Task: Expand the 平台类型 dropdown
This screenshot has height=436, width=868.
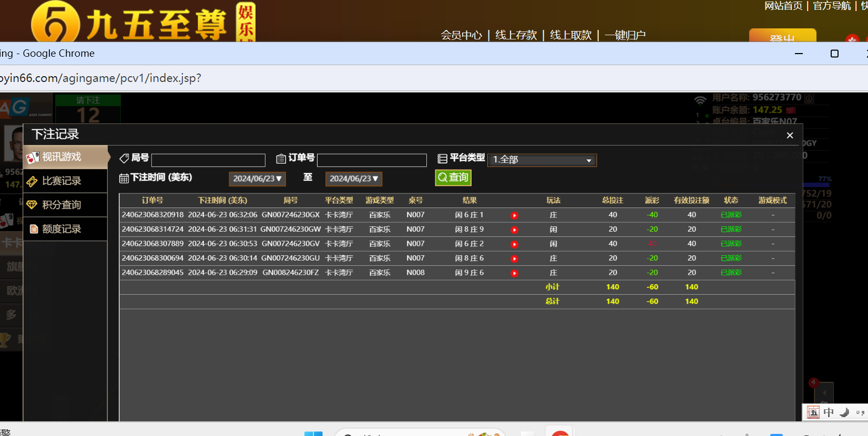Action: tap(542, 160)
